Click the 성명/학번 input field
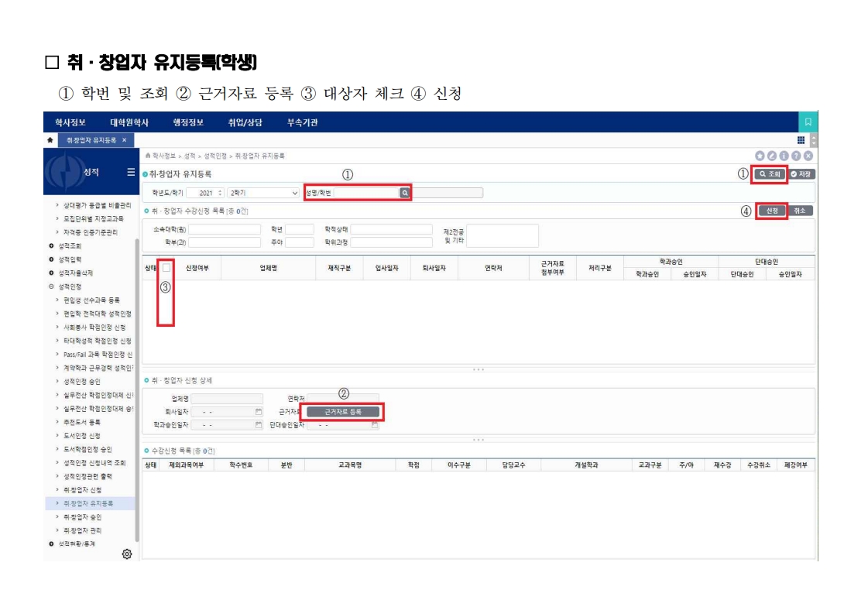 tap(365, 193)
